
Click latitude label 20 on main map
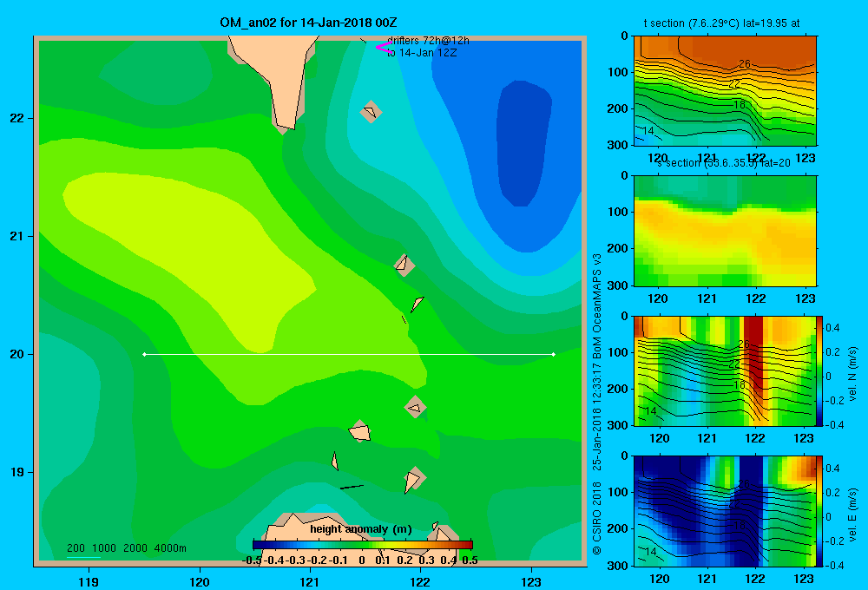[17, 354]
